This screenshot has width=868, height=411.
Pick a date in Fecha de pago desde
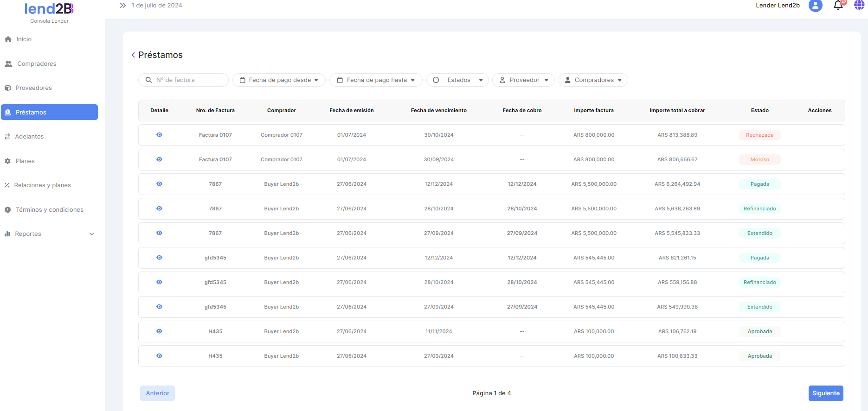[x=279, y=80]
